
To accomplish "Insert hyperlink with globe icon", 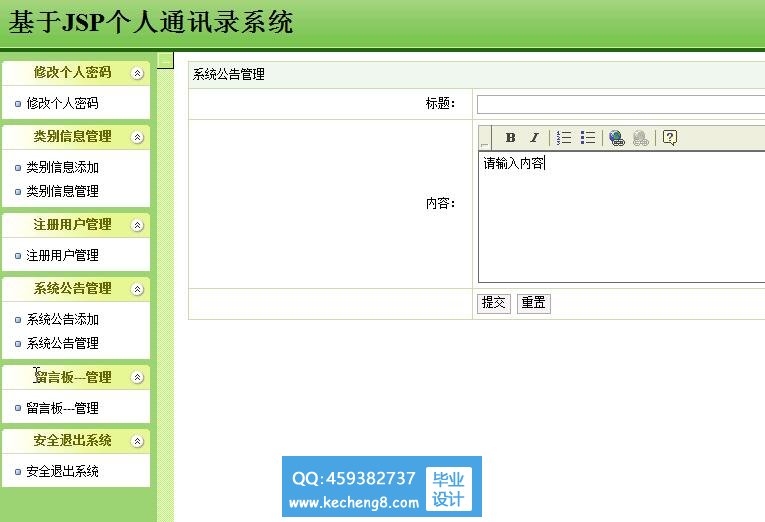I will [x=617, y=138].
